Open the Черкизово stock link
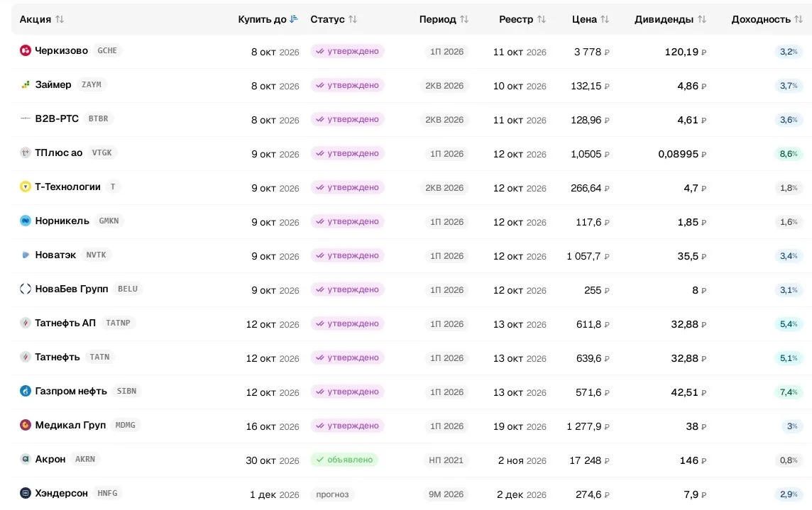Image resolution: width=812 pixels, height=510 pixels. 61,50
